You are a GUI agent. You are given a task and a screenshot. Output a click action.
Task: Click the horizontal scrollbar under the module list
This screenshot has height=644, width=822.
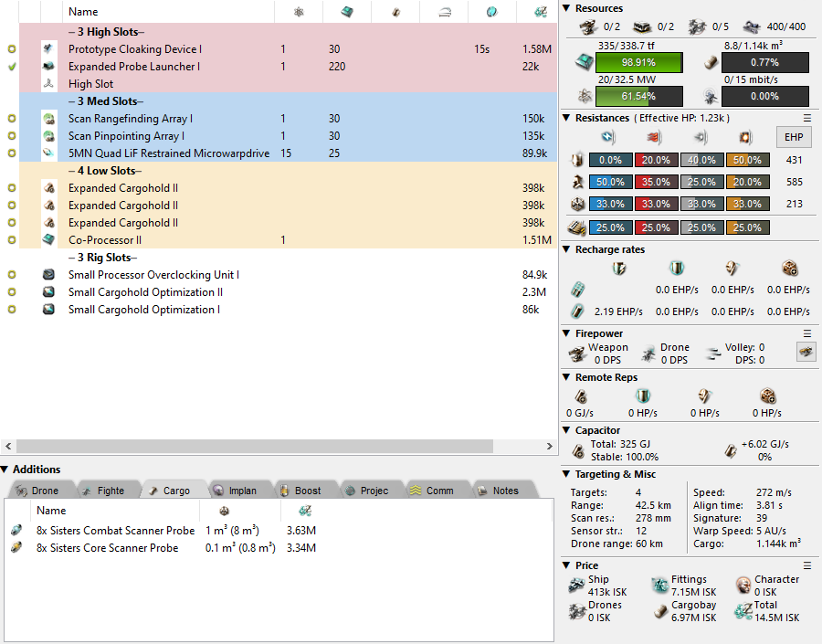pos(279,447)
